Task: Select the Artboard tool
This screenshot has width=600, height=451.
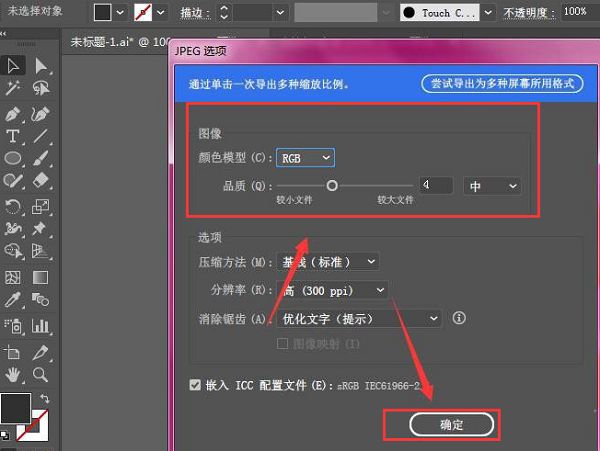Action: tap(12, 353)
